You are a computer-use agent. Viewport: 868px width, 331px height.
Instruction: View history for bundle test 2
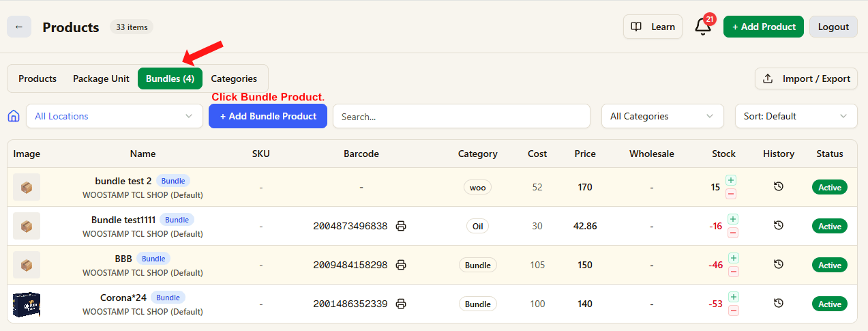click(x=779, y=186)
